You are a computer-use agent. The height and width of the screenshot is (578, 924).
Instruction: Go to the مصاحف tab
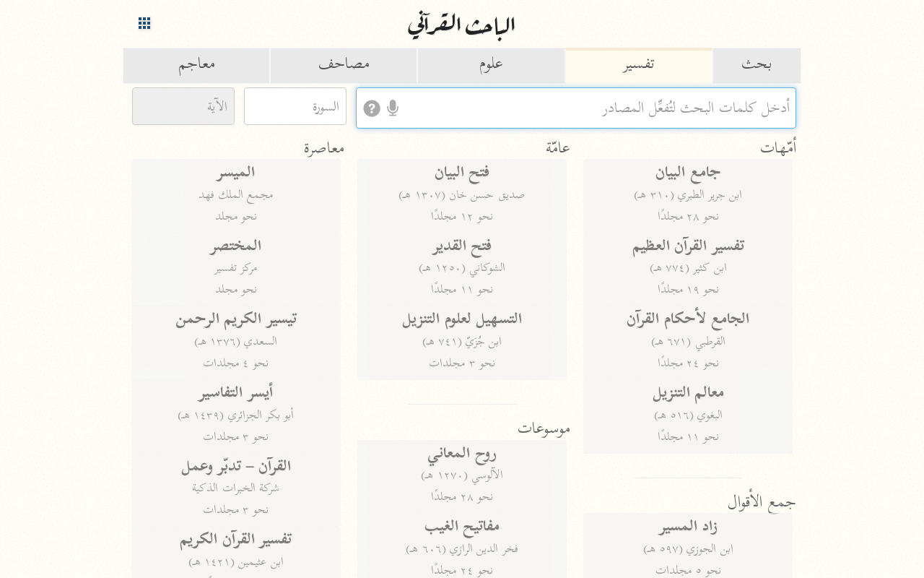pyautogui.click(x=344, y=66)
